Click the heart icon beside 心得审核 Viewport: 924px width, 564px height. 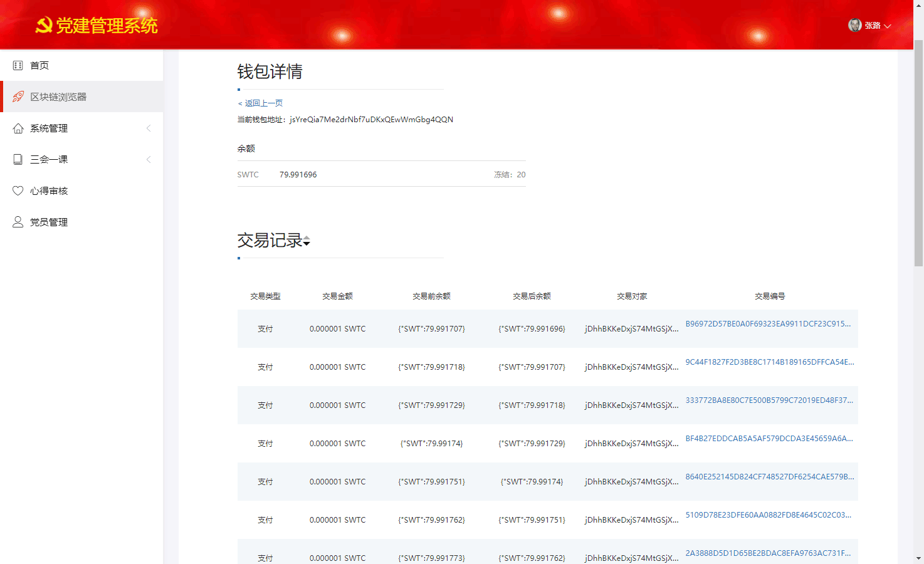(x=18, y=191)
